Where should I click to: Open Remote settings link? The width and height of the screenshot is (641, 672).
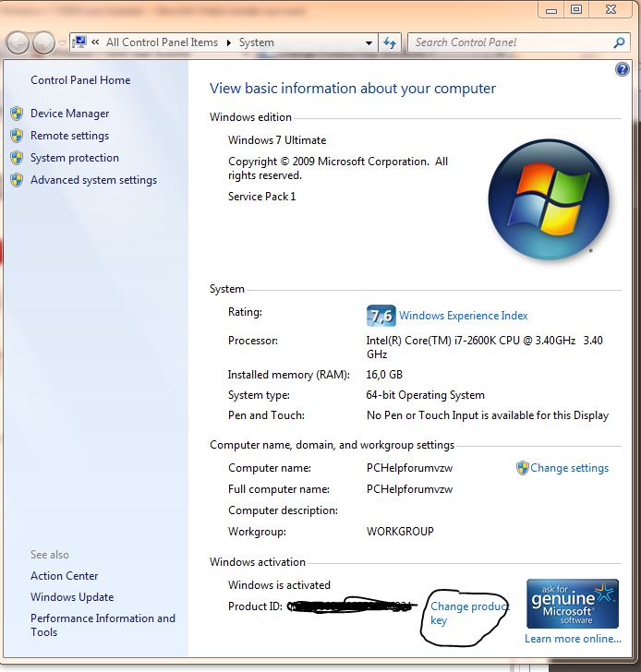point(70,136)
